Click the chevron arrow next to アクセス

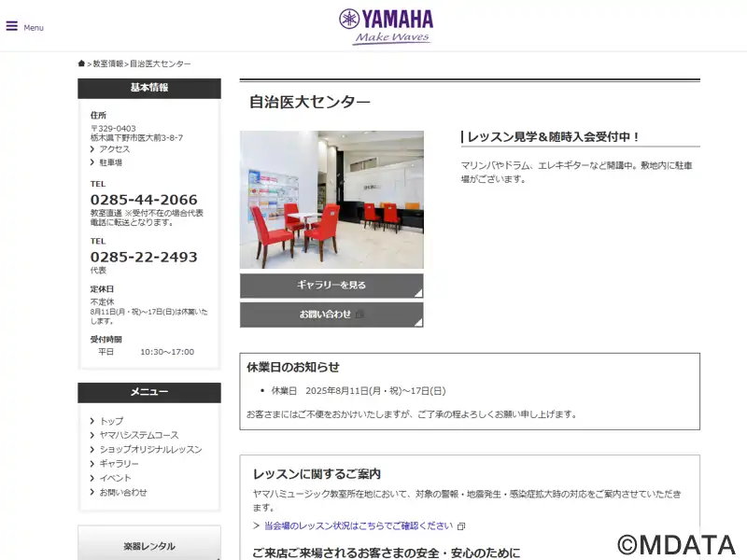(x=92, y=149)
